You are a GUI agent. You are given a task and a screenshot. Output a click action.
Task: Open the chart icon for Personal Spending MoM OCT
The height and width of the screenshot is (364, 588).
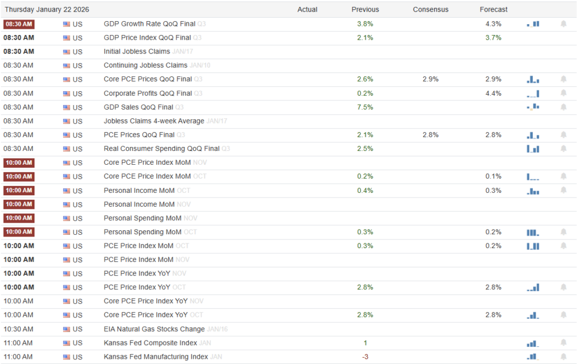533,232
